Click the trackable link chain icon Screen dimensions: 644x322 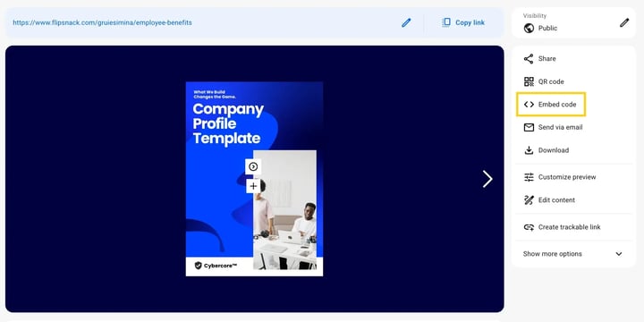(x=529, y=227)
